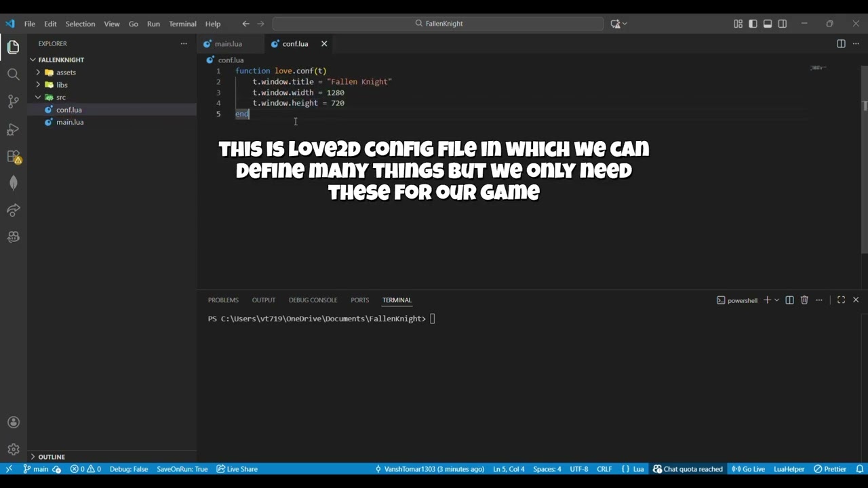
Task: Click the FallenKnight command center search box
Action: coord(438,24)
